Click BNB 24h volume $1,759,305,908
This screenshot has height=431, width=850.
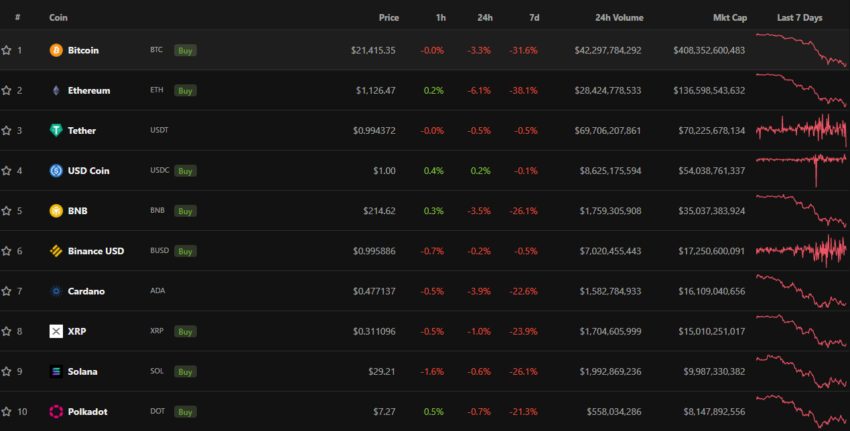coord(610,211)
